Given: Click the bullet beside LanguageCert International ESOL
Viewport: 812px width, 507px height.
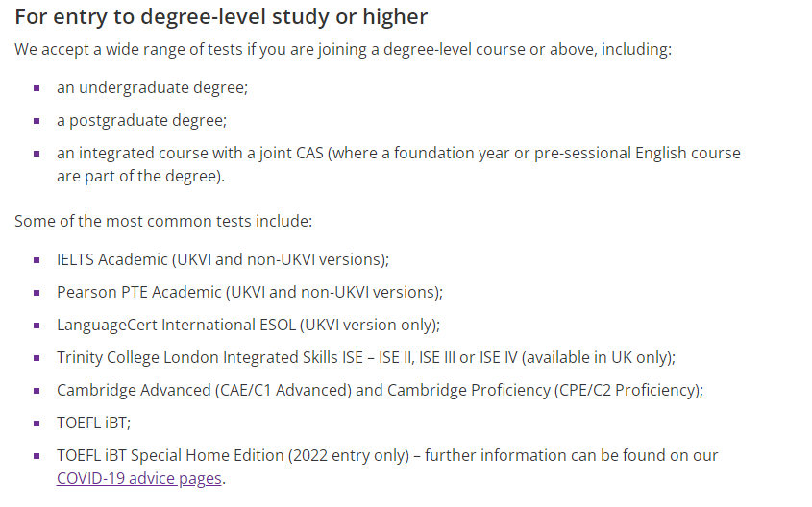Looking at the screenshot, I should (37, 326).
